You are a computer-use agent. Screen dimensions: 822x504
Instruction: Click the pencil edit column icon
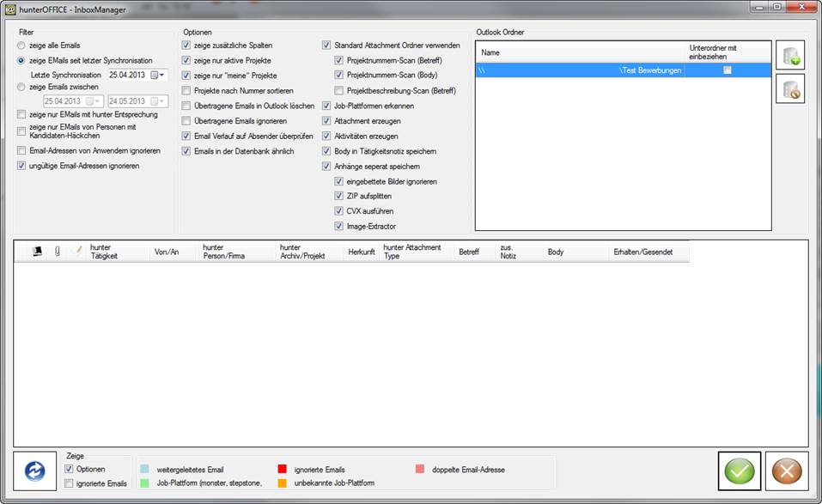78,252
